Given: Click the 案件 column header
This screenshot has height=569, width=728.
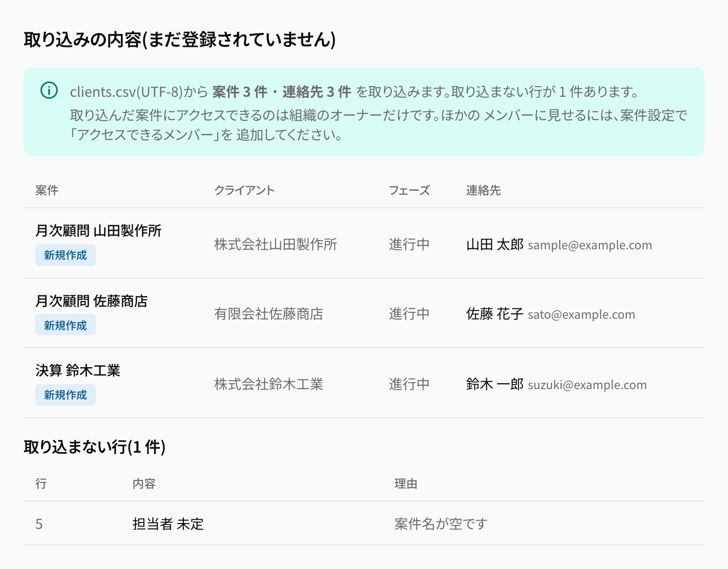Looking at the screenshot, I should 47,190.
